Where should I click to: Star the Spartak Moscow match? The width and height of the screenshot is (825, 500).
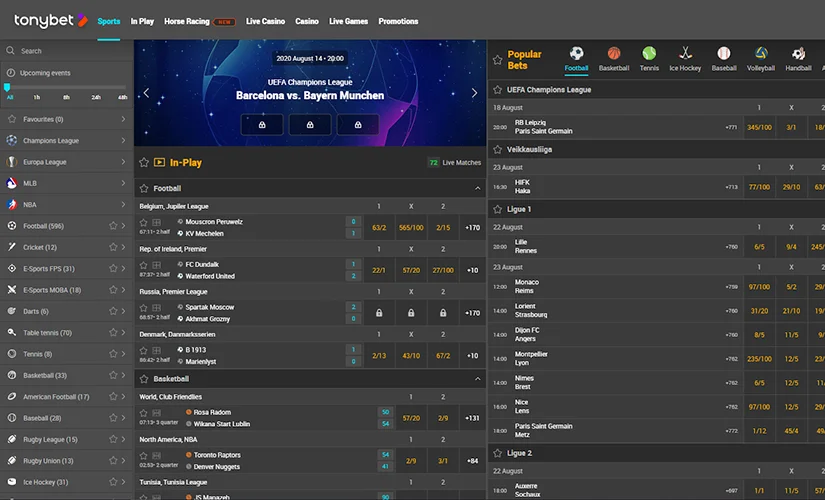click(x=143, y=308)
